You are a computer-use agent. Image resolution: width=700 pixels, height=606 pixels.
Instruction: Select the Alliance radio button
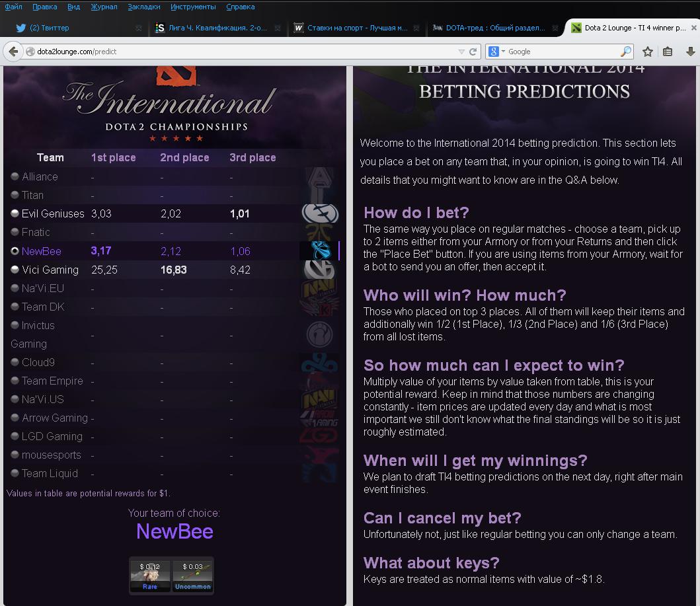[x=15, y=176]
